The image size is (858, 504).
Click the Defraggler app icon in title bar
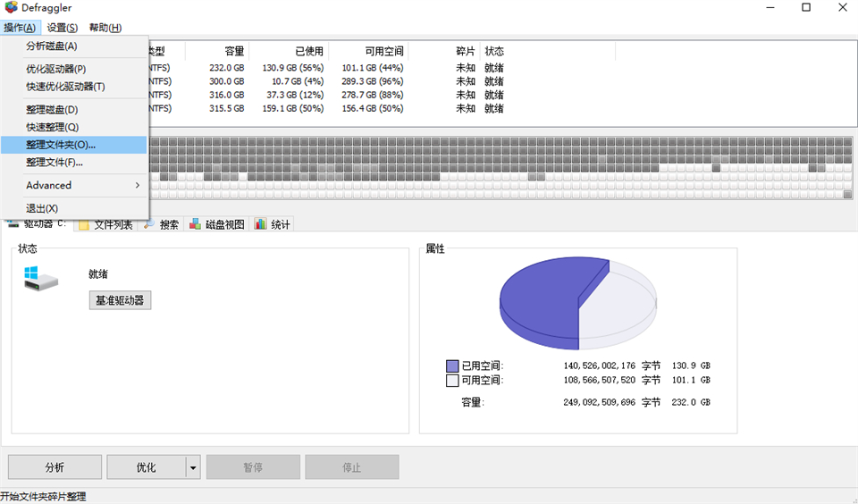tap(11, 8)
